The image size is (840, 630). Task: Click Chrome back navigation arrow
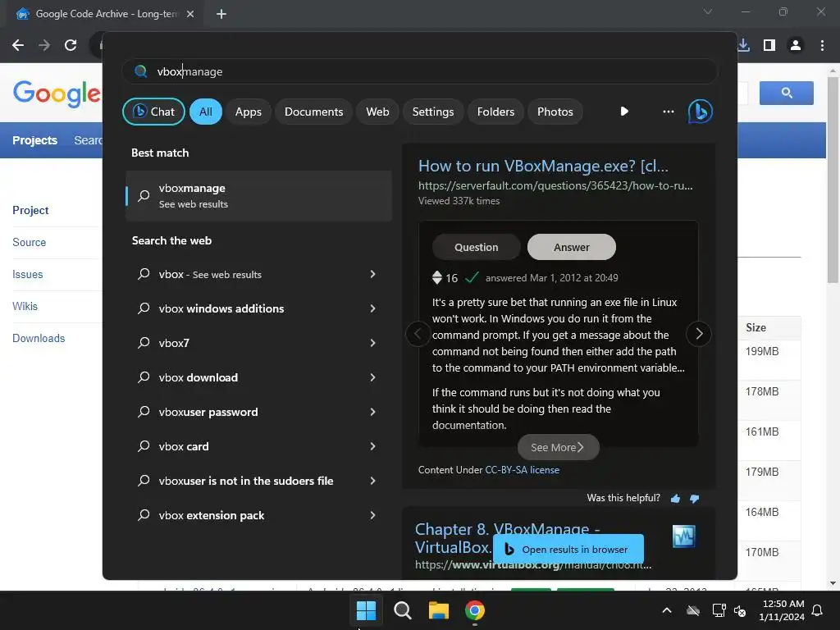coord(18,45)
